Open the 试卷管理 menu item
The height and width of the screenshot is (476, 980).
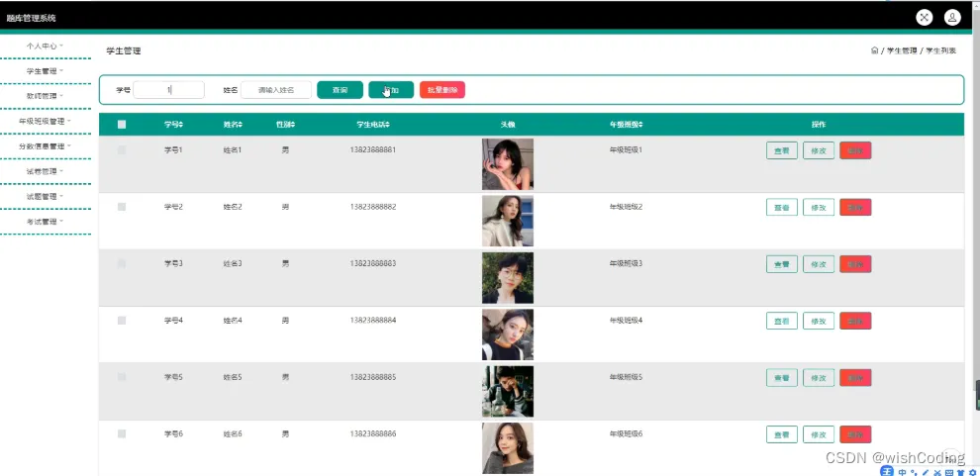tap(45, 171)
